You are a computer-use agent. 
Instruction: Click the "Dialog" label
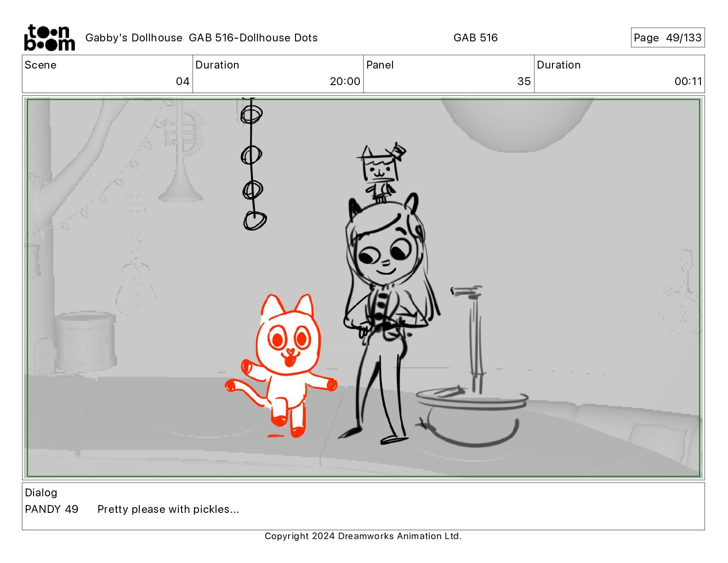tap(41, 493)
